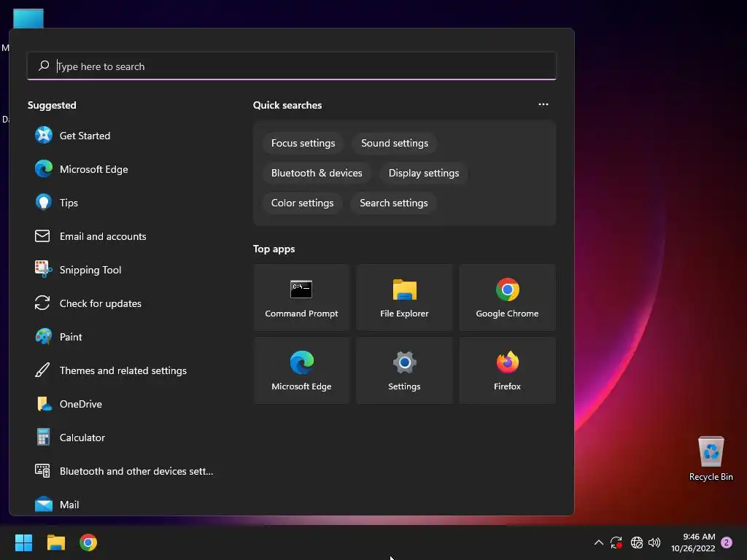Open Command Prompt from Top apps

[x=301, y=297]
